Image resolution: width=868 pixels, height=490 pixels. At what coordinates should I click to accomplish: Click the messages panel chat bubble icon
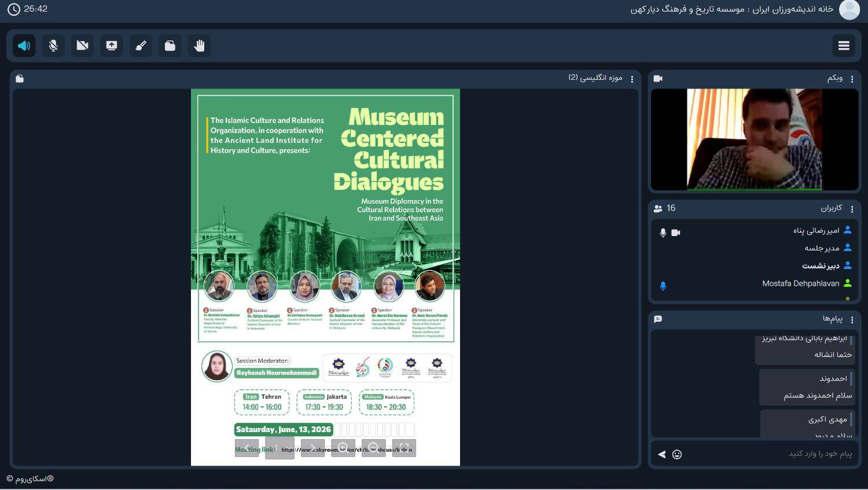[658, 319]
